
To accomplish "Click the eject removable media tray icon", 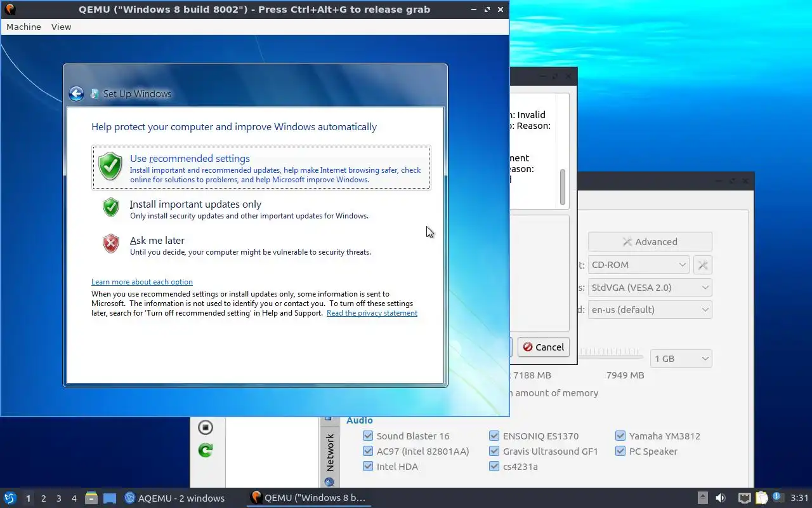I will (703, 498).
